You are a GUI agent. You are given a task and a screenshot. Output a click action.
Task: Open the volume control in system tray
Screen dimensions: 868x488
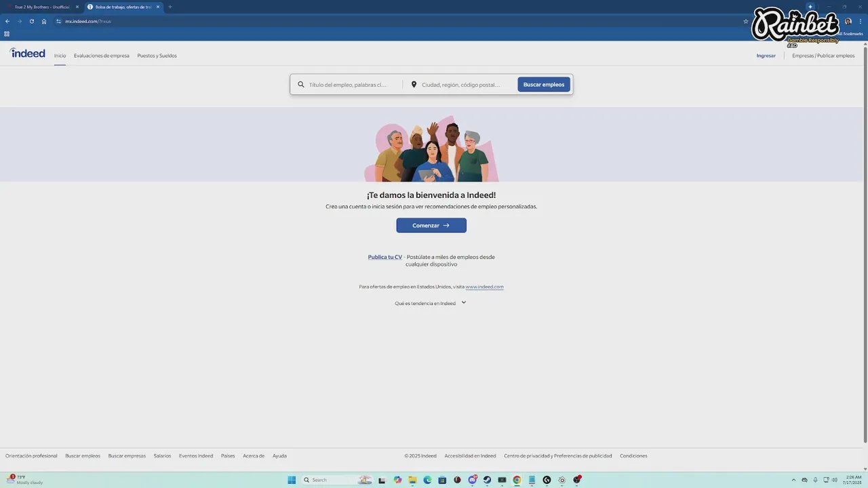tap(835, 480)
